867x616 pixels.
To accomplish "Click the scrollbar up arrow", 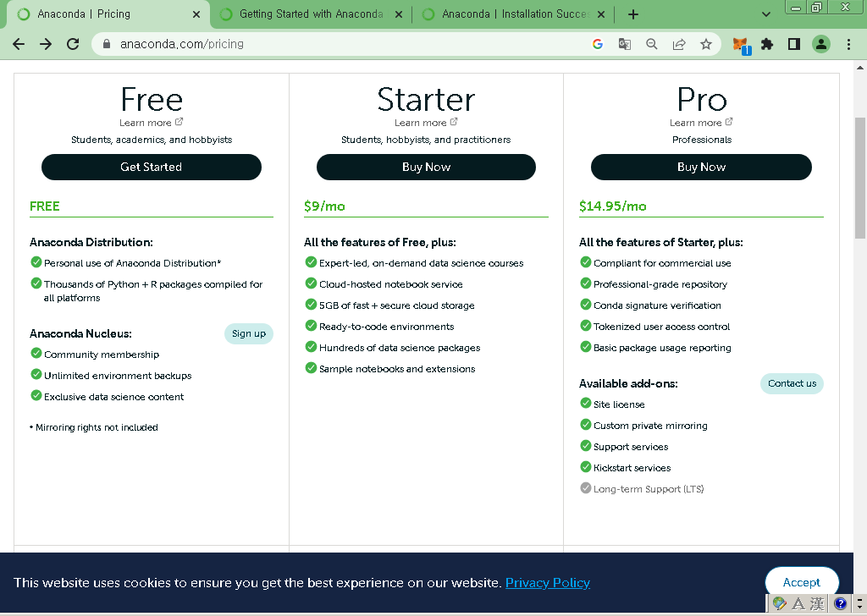I will (860, 68).
